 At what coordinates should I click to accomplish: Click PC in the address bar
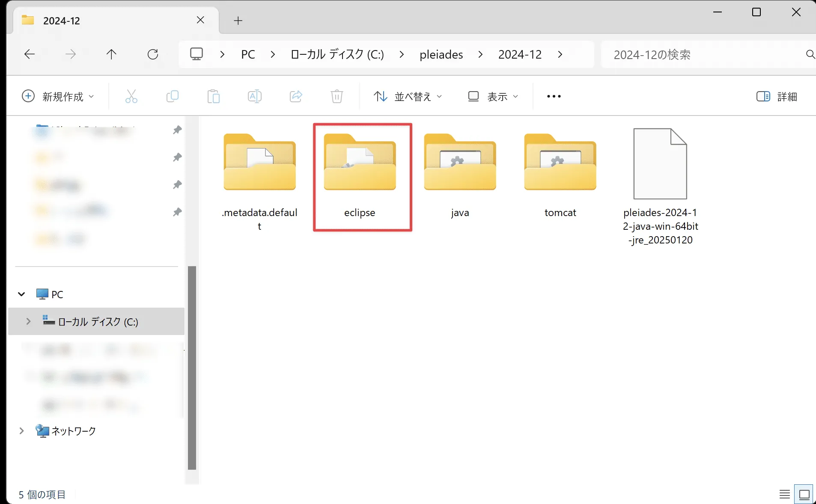click(248, 54)
